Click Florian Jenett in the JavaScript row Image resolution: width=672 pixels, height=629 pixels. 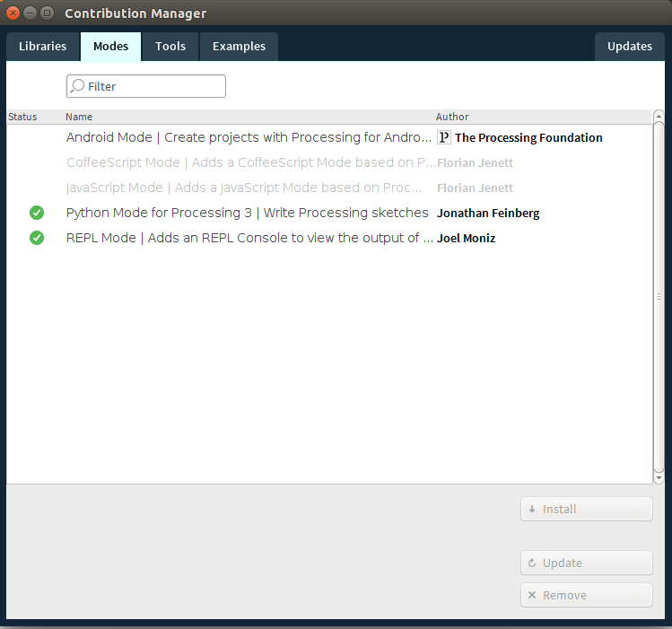[x=475, y=188]
